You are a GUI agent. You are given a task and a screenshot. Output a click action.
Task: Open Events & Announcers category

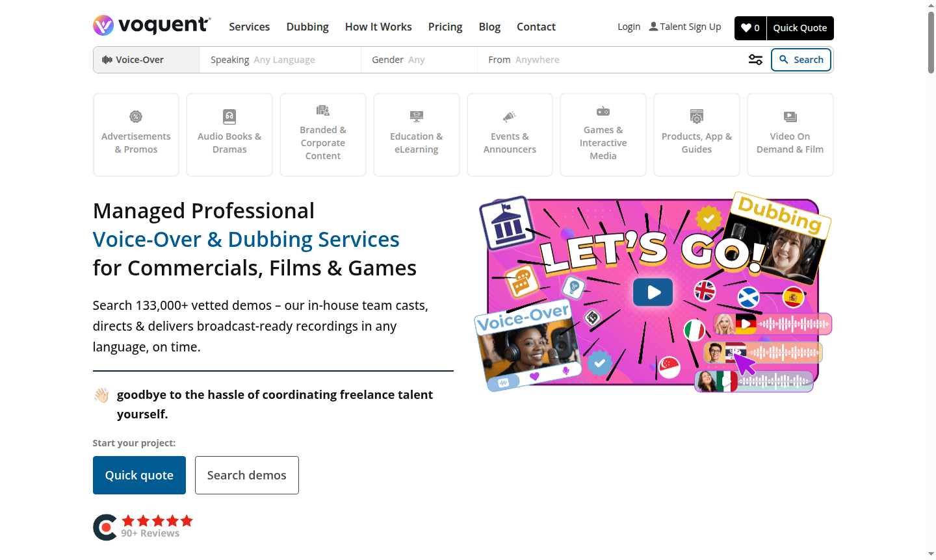pos(510,135)
